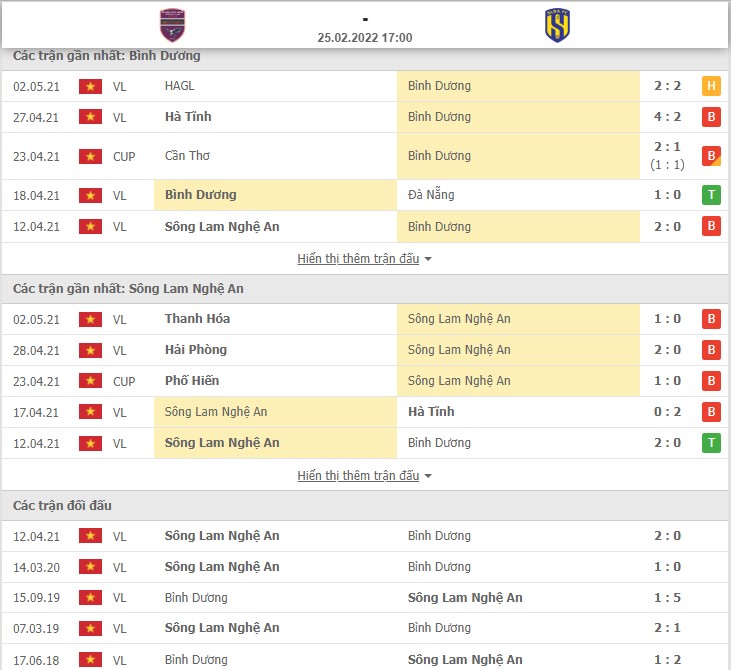Click the Sông Lam Nghệ An club crest
This screenshot has width=731, height=670.
[x=557, y=25]
